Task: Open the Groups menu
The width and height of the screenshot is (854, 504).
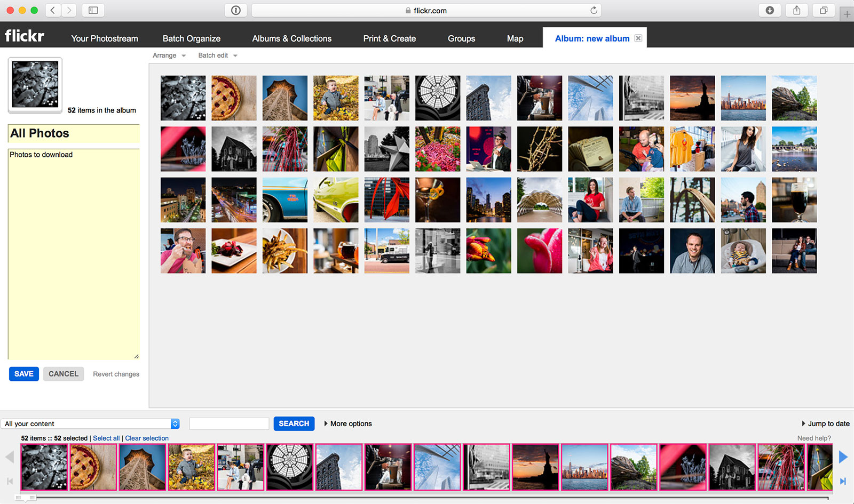Action: [462, 38]
